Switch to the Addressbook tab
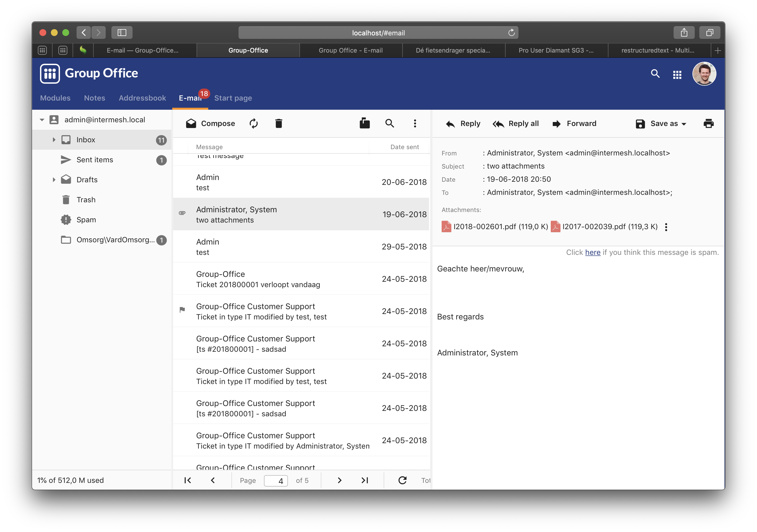This screenshot has width=757, height=532. pos(143,98)
